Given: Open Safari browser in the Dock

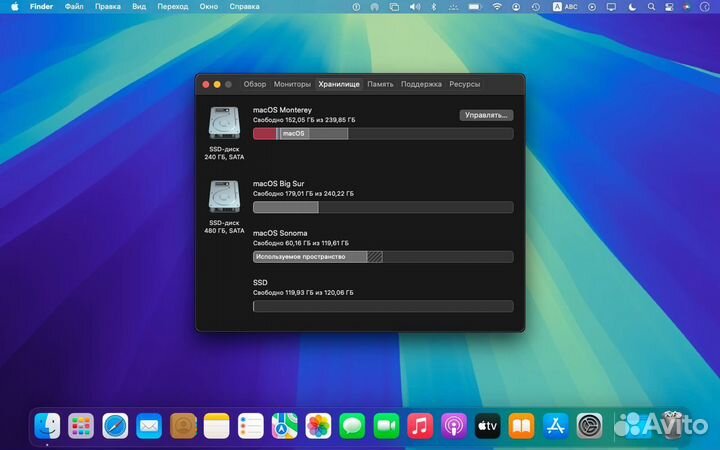Looking at the screenshot, I should tap(115, 426).
